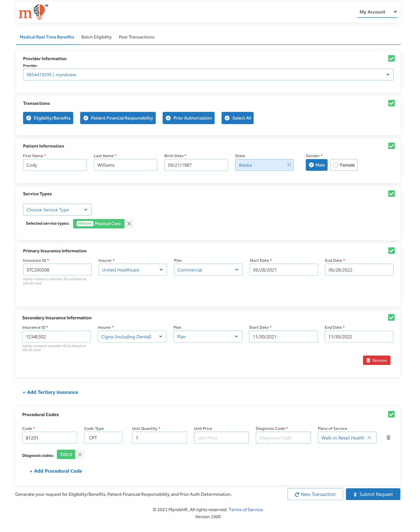Remove the E00.9 diagnosis code
This screenshot has width=420, height=532.
pos(80,454)
